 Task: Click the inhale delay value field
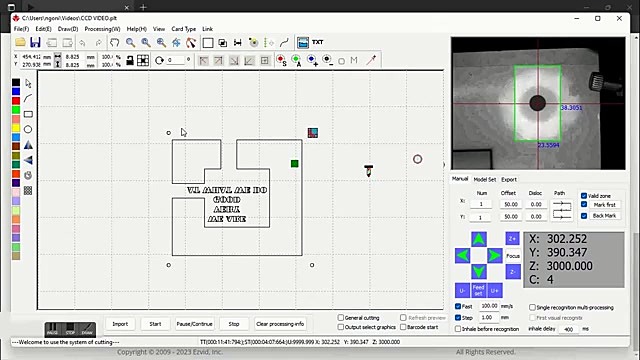point(569,329)
